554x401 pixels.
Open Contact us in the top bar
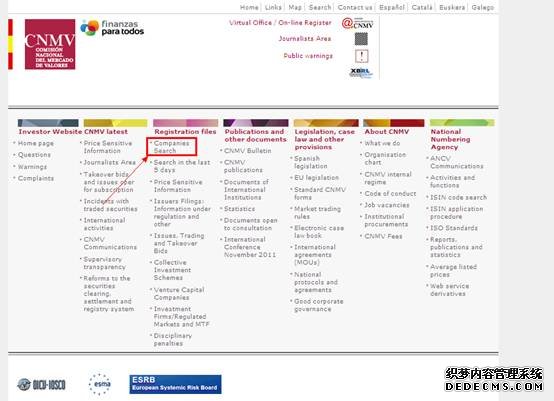point(355,7)
